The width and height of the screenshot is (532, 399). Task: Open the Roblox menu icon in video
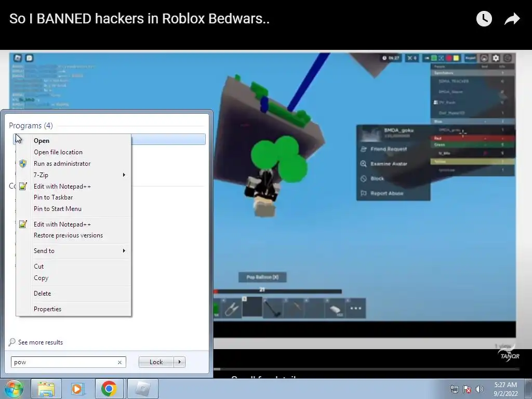tap(18, 58)
